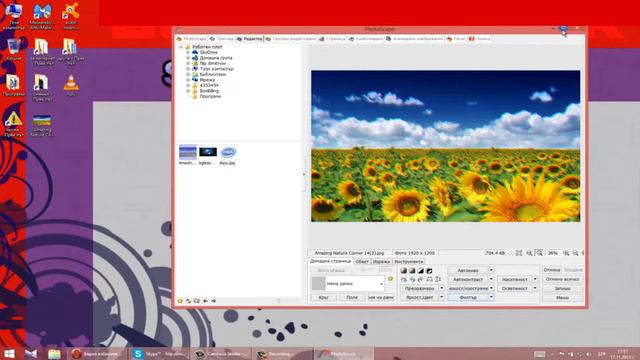This screenshot has width=640, height=360.
Task: Rotate image 90° counter-clockwise icon
Action: [404, 280]
